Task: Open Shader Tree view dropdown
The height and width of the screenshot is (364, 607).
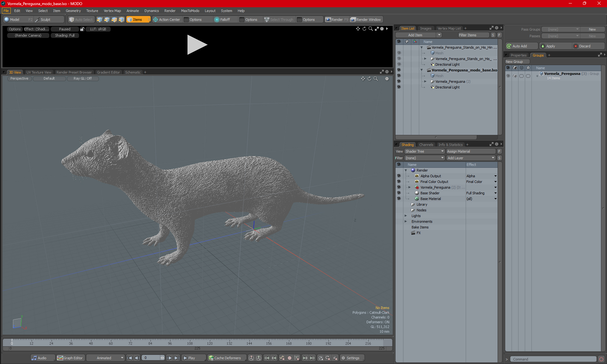Action: [425, 151]
